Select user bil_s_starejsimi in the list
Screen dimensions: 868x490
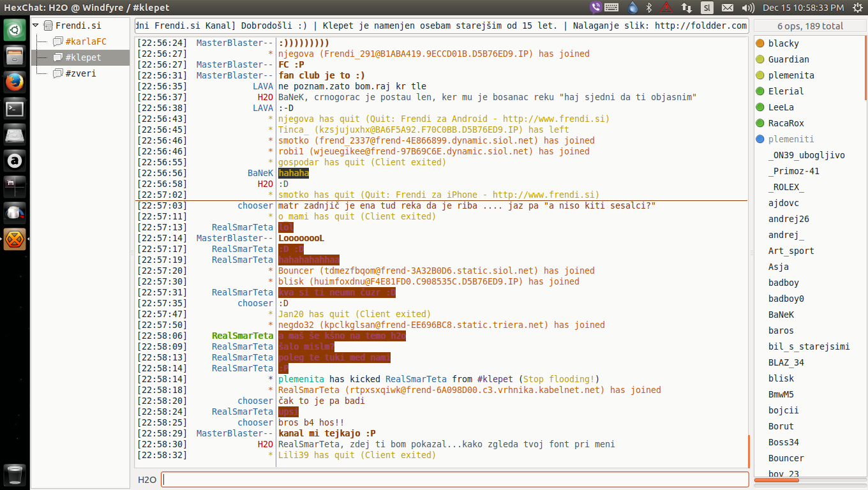pyautogui.click(x=809, y=346)
